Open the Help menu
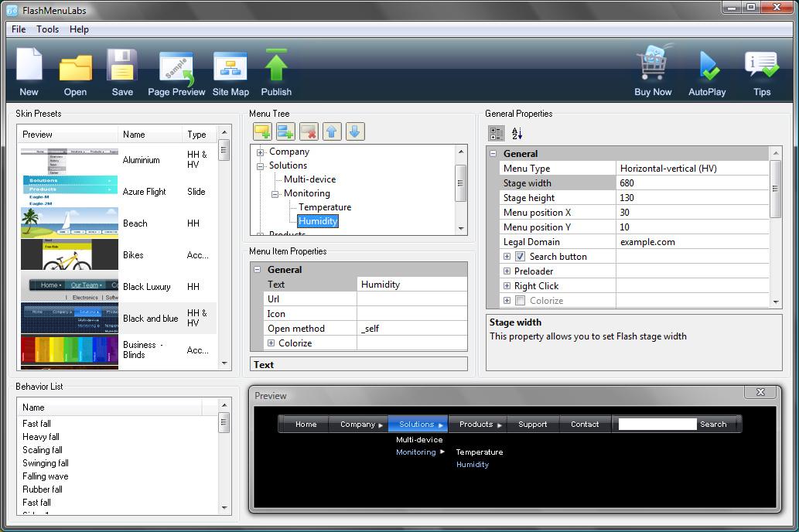 pyautogui.click(x=79, y=29)
